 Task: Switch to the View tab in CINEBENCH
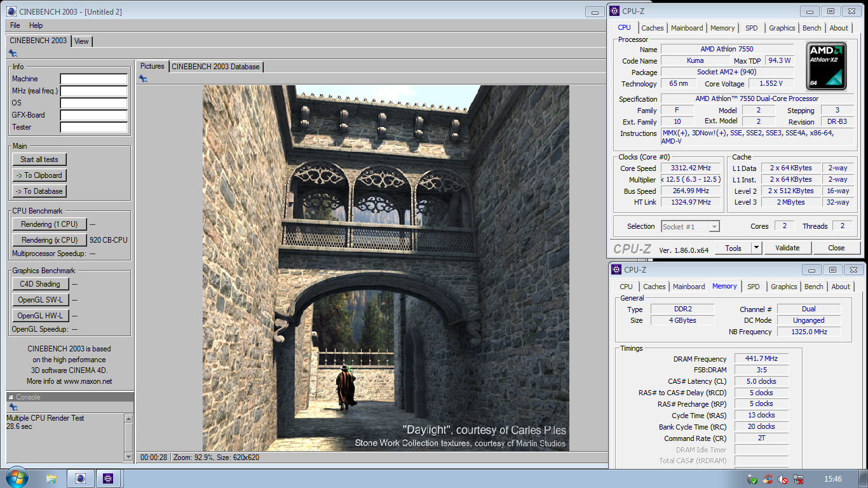pyautogui.click(x=81, y=41)
